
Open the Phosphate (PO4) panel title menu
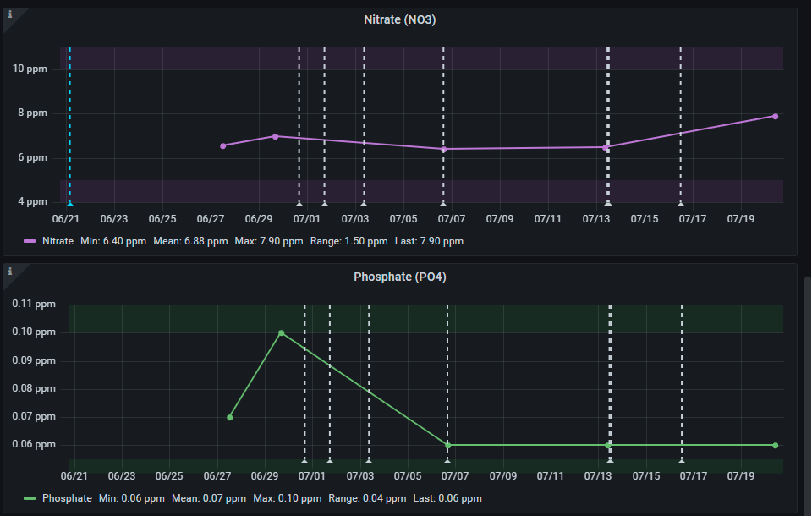400,277
